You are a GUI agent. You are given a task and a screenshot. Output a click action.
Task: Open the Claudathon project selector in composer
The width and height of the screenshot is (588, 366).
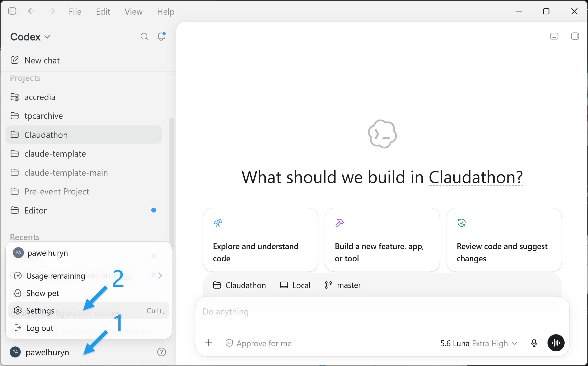pyautogui.click(x=239, y=285)
